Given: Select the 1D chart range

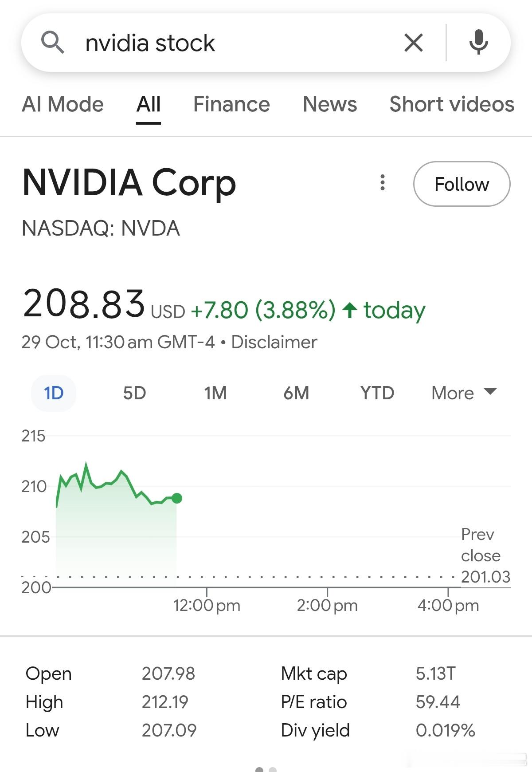Looking at the screenshot, I should pyautogui.click(x=54, y=393).
